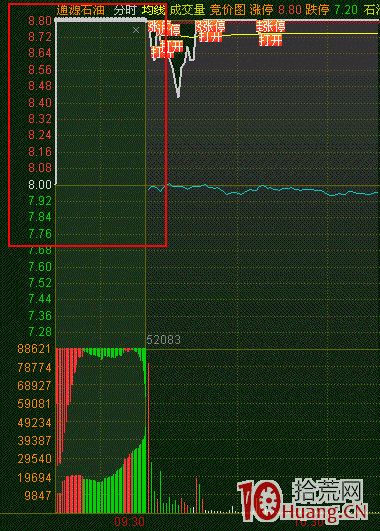
Task: Select the 成交量 legend label
Action: 187,10
